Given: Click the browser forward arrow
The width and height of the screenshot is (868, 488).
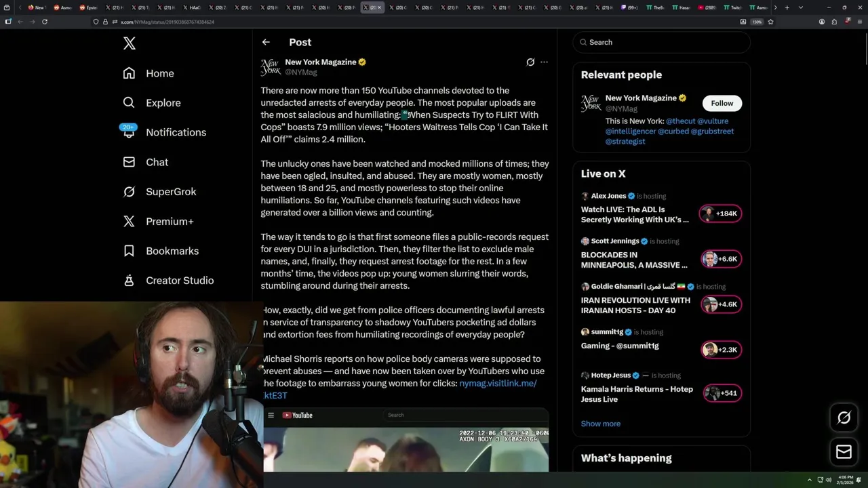Looking at the screenshot, I should point(32,22).
